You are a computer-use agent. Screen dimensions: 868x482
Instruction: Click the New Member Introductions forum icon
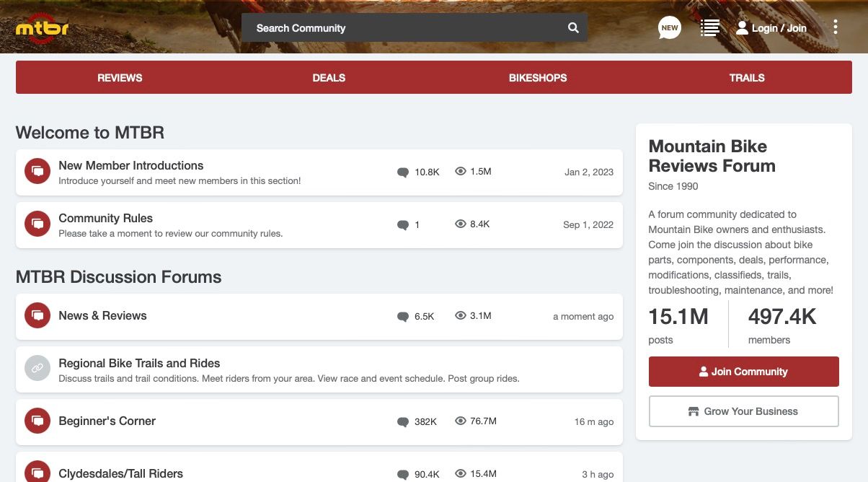click(37, 172)
